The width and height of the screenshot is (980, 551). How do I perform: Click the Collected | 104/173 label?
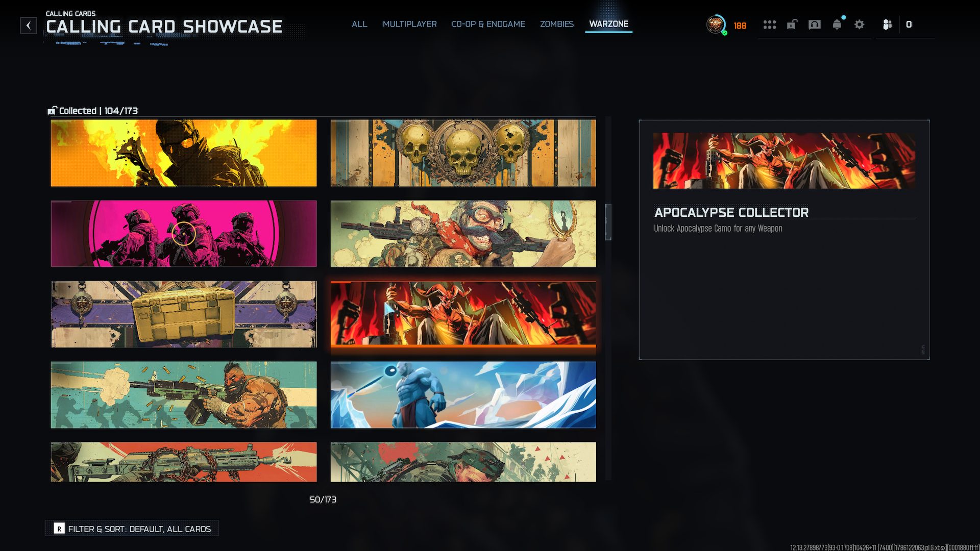click(99, 111)
